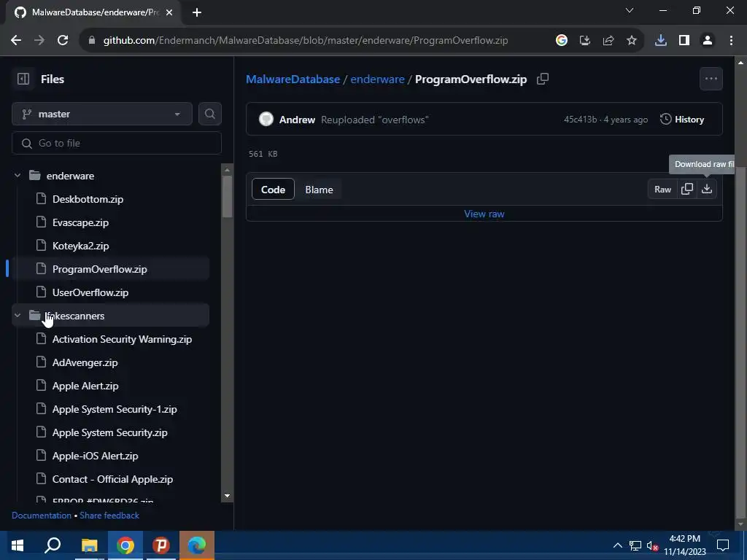747x560 pixels.
Task: Click the Google icon in address bar
Action: pos(562,40)
